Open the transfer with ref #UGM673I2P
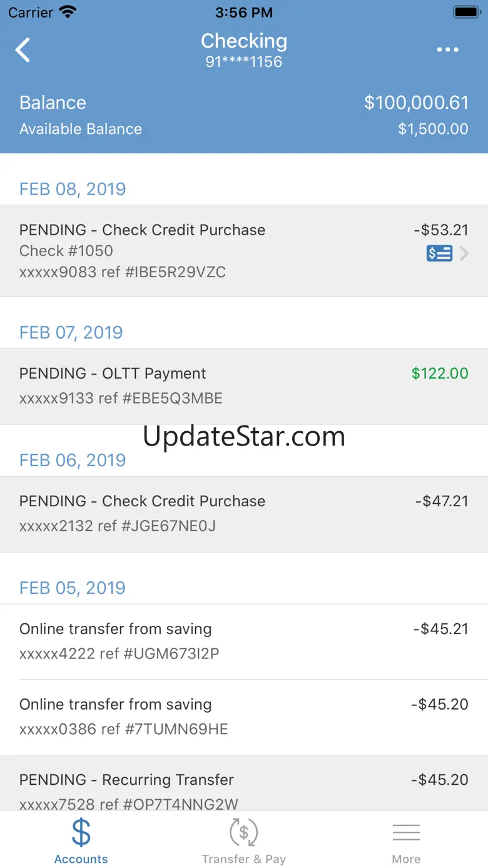488x868 pixels. coord(243,641)
